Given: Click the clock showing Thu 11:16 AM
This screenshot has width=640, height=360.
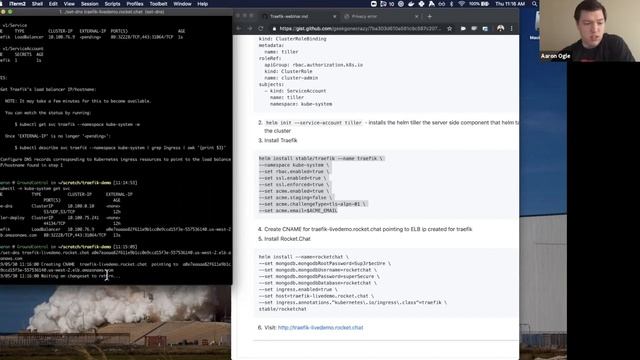Looking at the screenshot, I should click(510, 4).
